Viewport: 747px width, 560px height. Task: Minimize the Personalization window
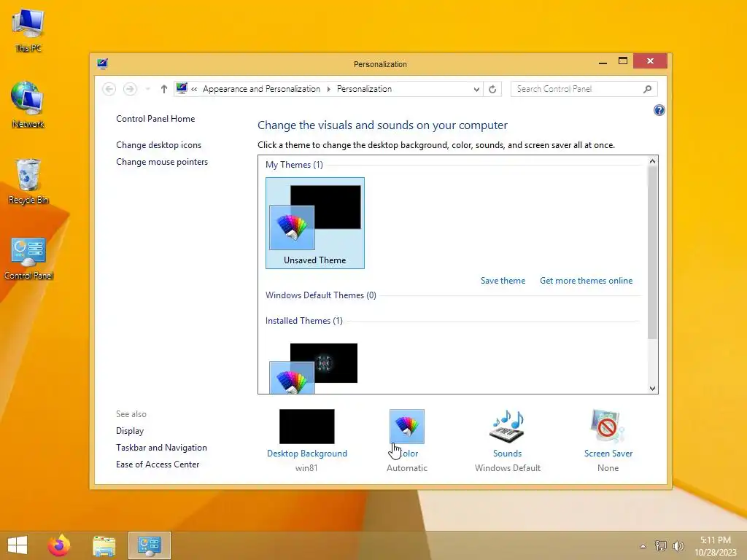click(x=603, y=61)
